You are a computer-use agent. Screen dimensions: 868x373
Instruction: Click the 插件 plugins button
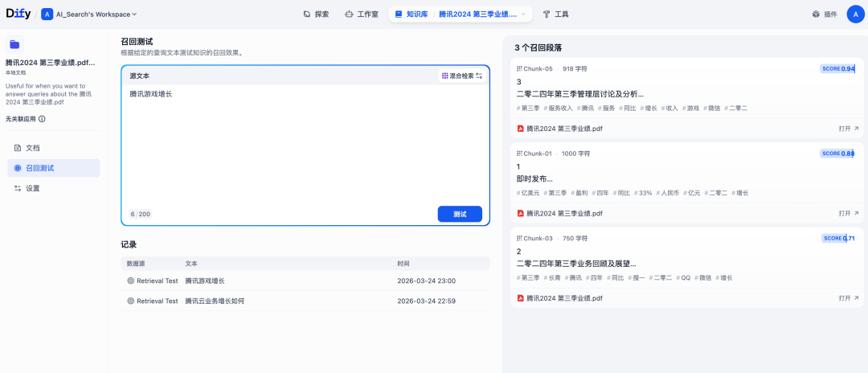tap(825, 14)
